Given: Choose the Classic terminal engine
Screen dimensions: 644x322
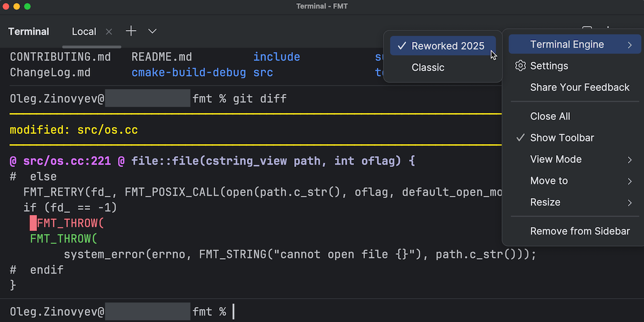Looking at the screenshot, I should [443, 68].
